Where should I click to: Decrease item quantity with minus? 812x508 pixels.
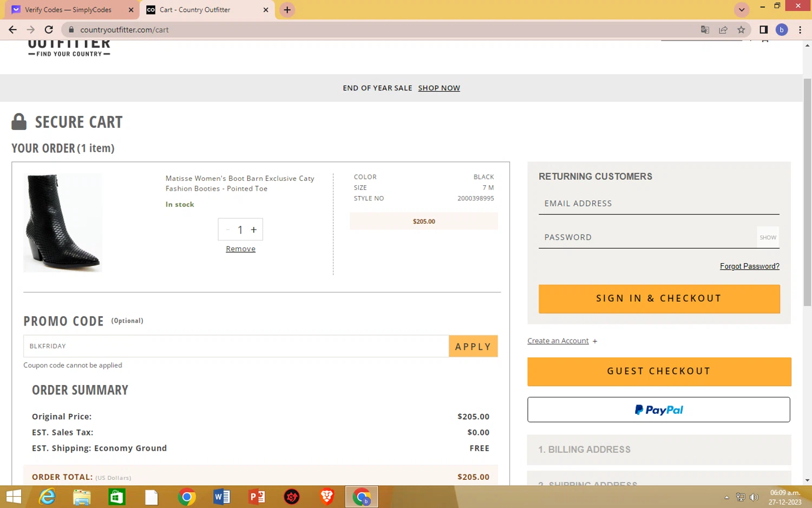[x=227, y=230]
